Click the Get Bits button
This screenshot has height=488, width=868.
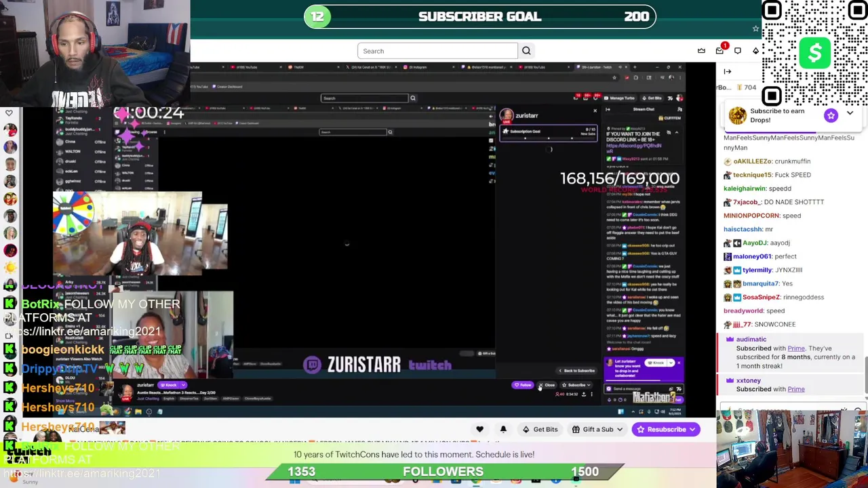point(540,429)
